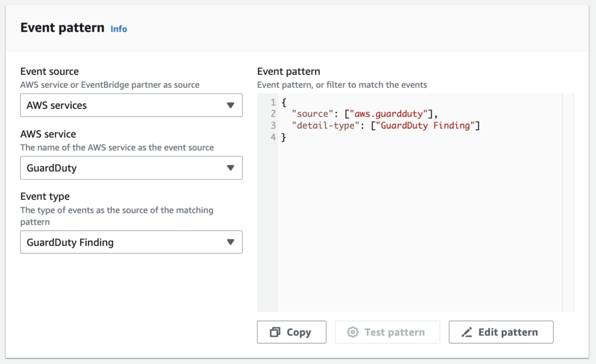Open the Event source dropdown showing AWS services
This screenshot has height=364, width=596.
coord(131,105)
